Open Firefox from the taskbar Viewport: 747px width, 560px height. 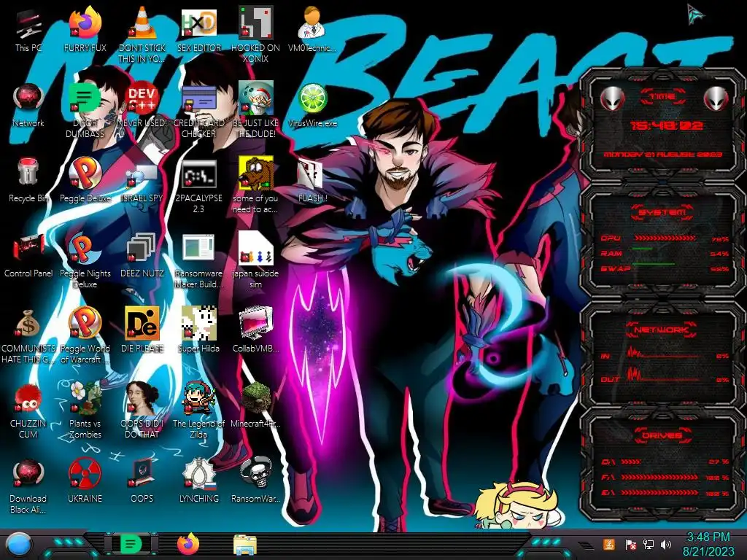pyautogui.click(x=188, y=544)
